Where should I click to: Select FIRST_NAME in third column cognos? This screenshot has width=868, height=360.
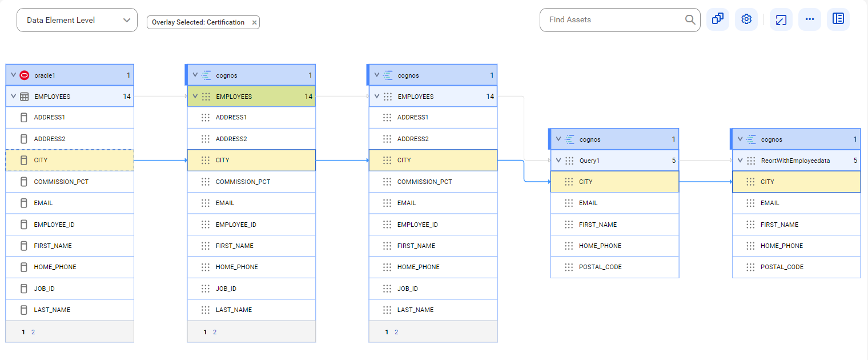[x=433, y=246]
